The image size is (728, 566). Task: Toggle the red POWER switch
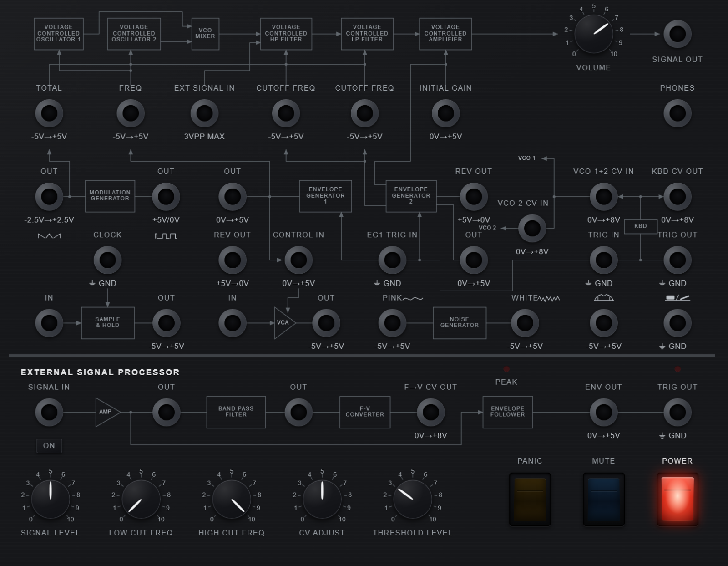click(677, 499)
